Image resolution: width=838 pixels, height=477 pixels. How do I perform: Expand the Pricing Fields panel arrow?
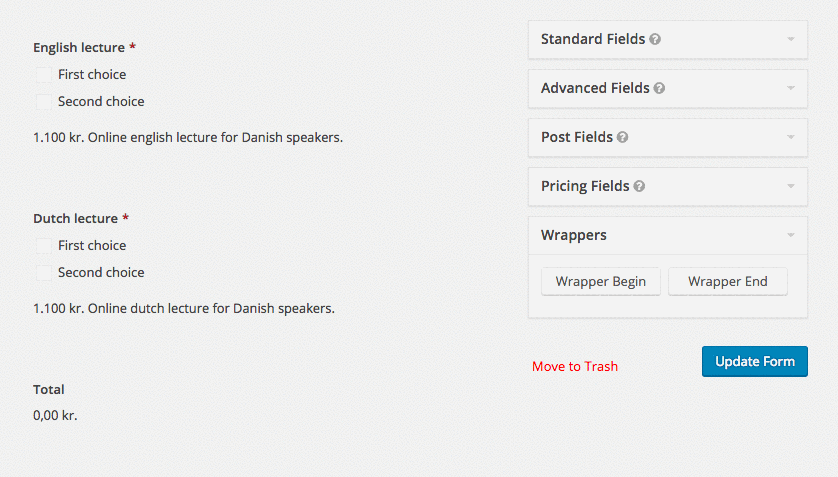pos(791,186)
